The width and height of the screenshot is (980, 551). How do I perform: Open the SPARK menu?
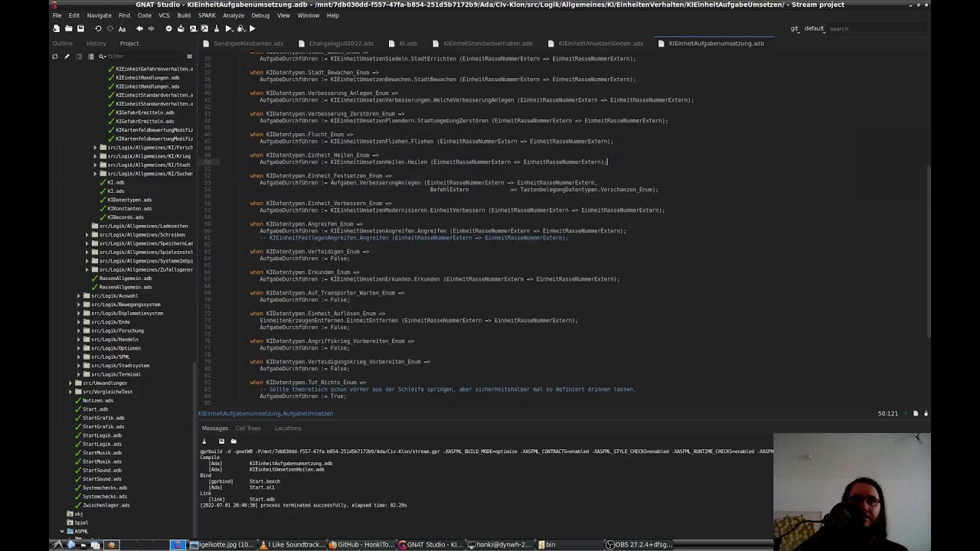click(207, 15)
